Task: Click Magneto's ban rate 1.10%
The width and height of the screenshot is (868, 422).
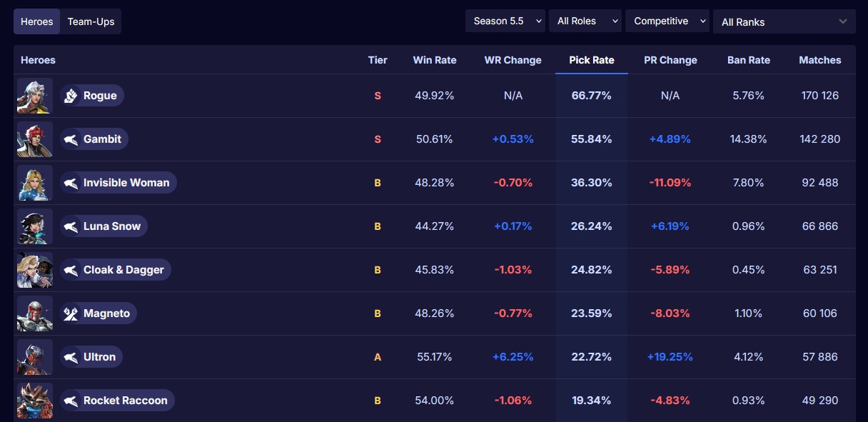Action: pos(749,313)
